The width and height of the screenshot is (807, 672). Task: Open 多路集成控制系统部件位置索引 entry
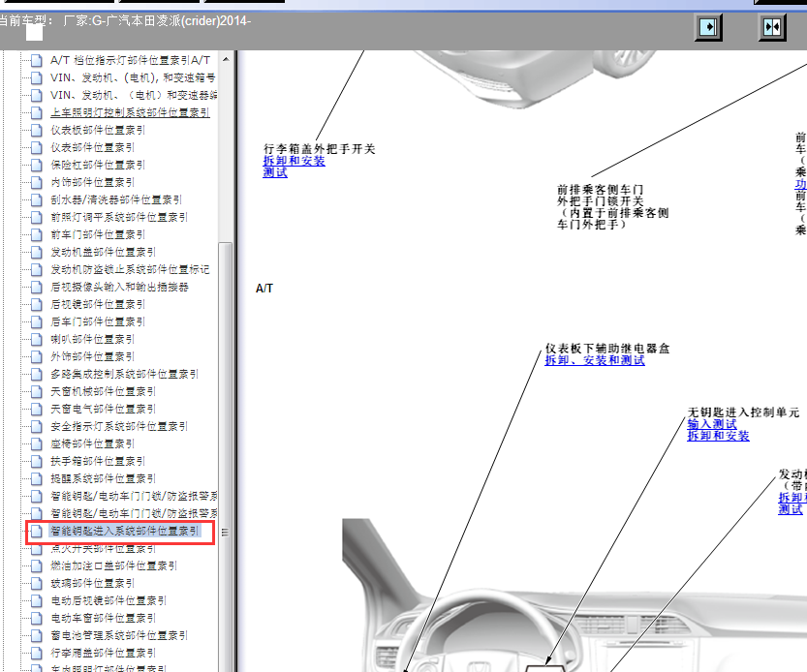coord(124,374)
